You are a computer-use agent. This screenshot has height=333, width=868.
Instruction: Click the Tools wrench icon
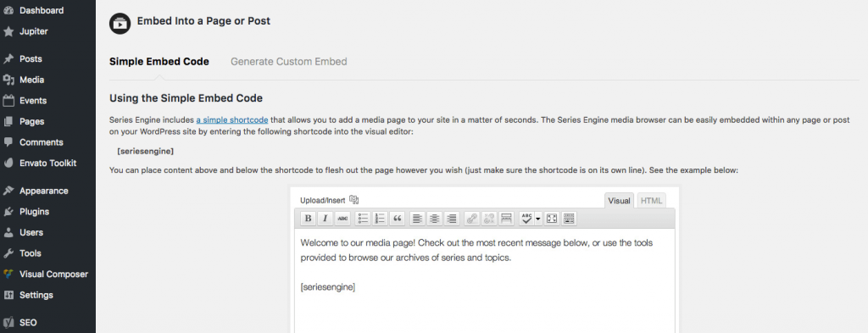click(8, 253)
